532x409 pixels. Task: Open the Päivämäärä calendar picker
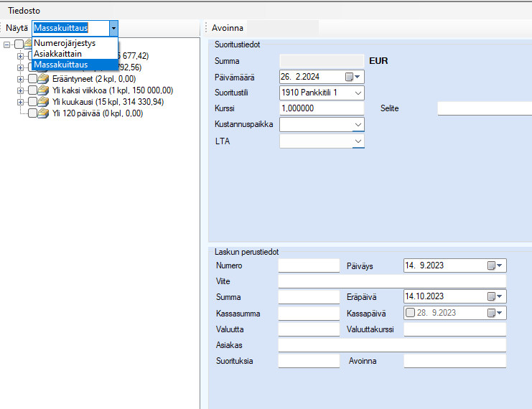click(x=353, y=77)
